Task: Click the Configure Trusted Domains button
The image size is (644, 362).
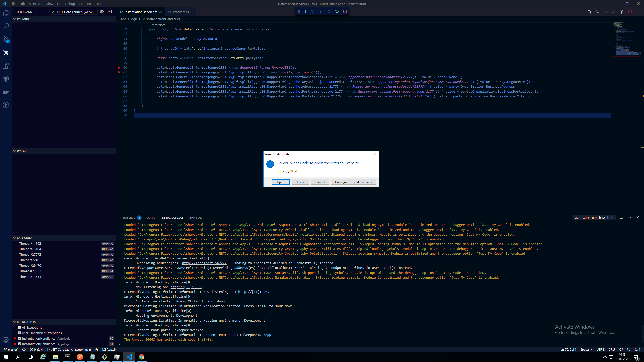Action: pyautogui.click(x=353, y=182)
